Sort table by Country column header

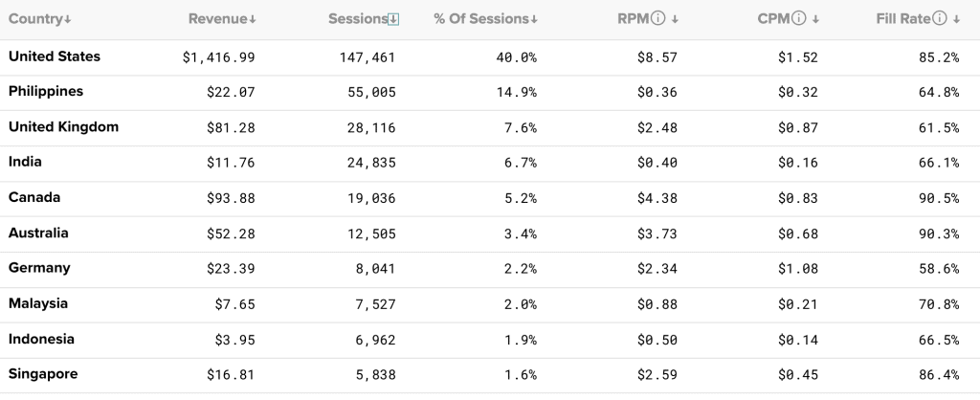coord(34,19)
